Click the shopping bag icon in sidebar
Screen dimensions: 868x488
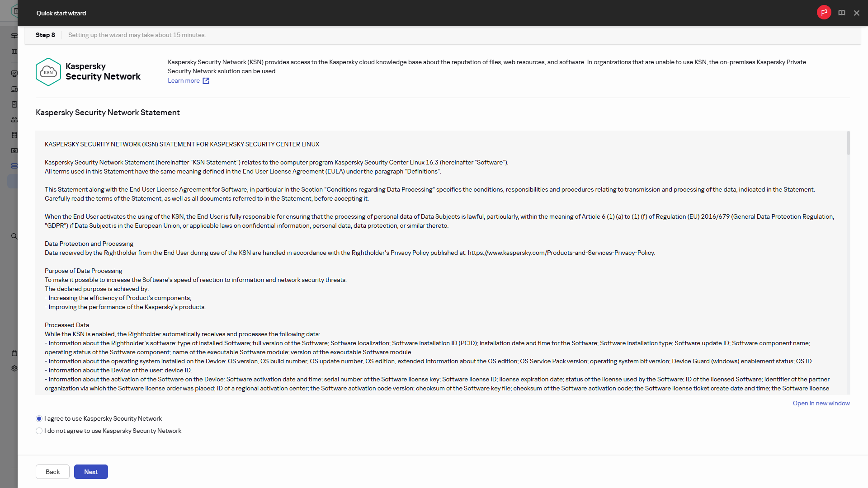click(14, 353)
